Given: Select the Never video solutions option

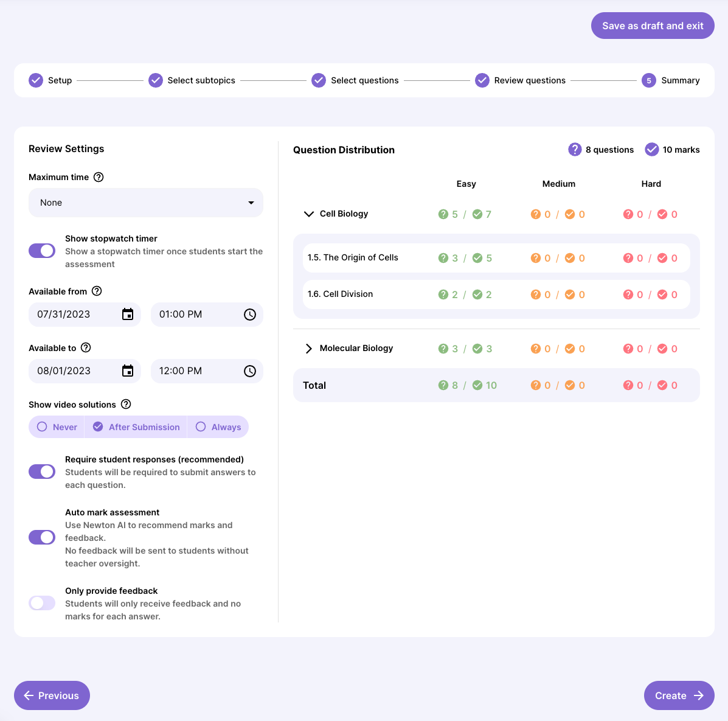Looking at the screenshot, I should coord(57,427).
